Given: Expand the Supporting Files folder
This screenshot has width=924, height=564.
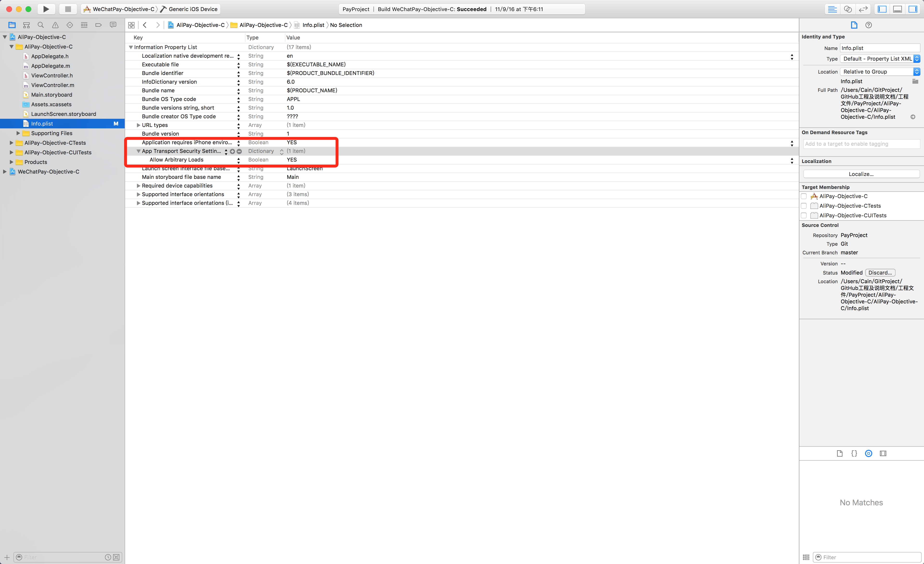Looking at the screenshot, I should tap(18, 133).
